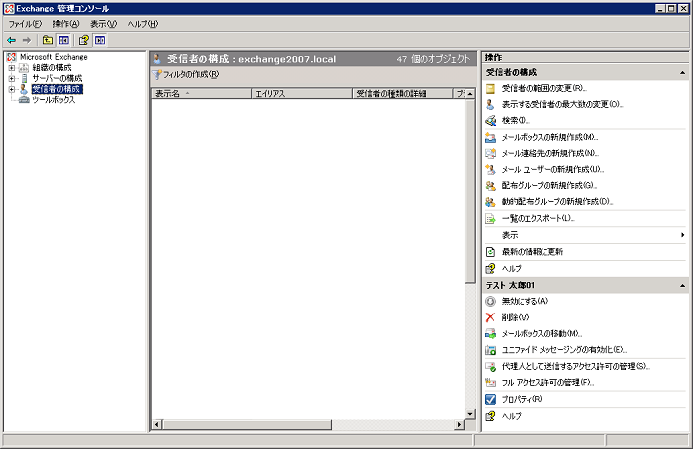Viewport: 693px width, 449px height.
Task: Click the horizontal scrollbar right arrow
Action: [x=460, y=425]
